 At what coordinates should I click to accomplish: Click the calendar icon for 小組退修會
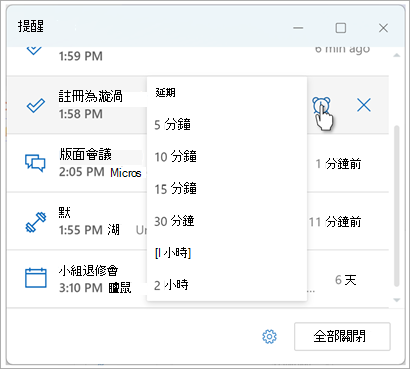36,278
